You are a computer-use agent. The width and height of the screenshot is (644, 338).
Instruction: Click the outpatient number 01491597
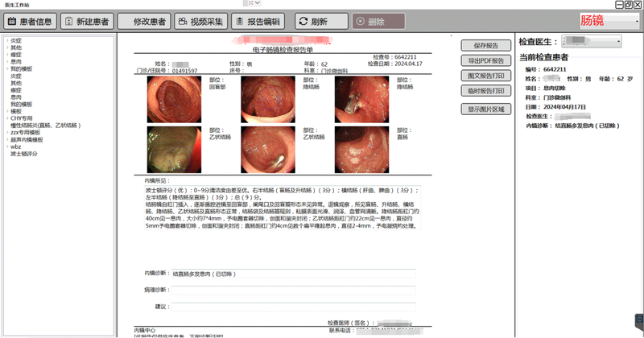click(185, 71)
